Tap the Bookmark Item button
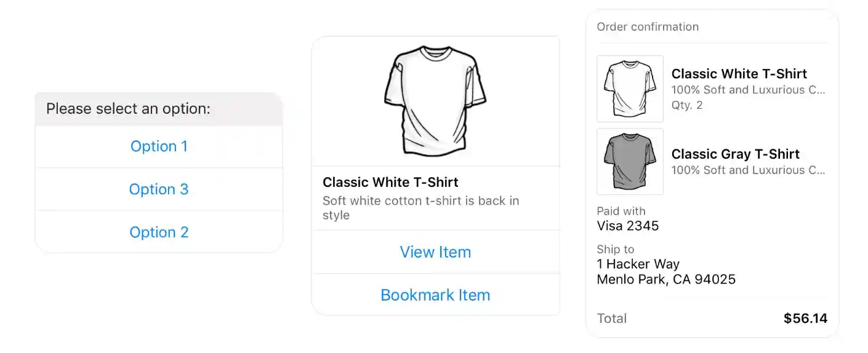This screenshot has width=868, height=353. [435, 295]
